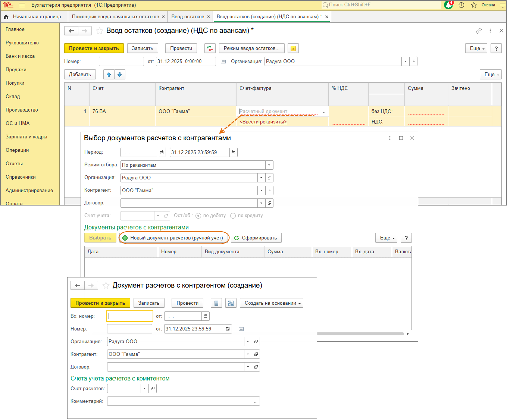Expand Организация dropdown in Ввод остатков header
Image resolution: width=507 pixels, height=420 pixels.
pos(406,62)
